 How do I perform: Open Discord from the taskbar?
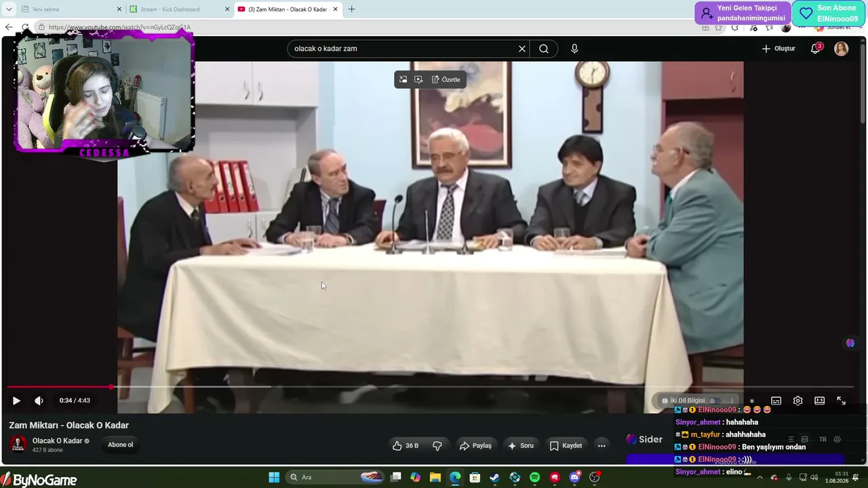(x=575, y=477)
